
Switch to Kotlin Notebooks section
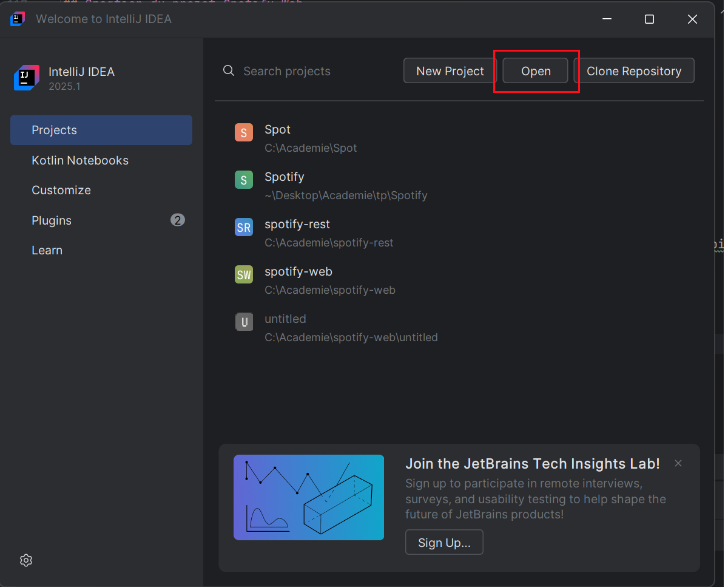(x=80, y=160)
